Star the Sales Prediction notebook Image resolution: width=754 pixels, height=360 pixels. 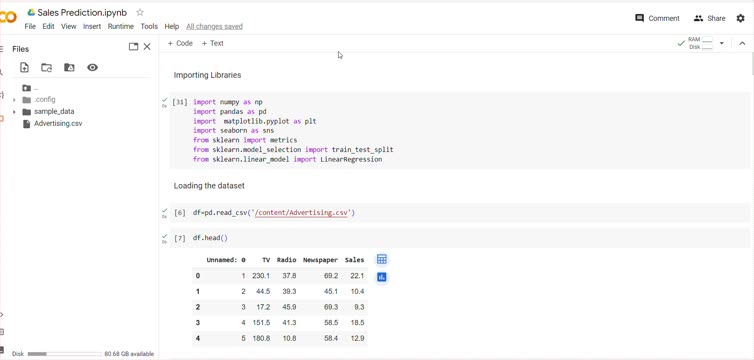point(140,12)
